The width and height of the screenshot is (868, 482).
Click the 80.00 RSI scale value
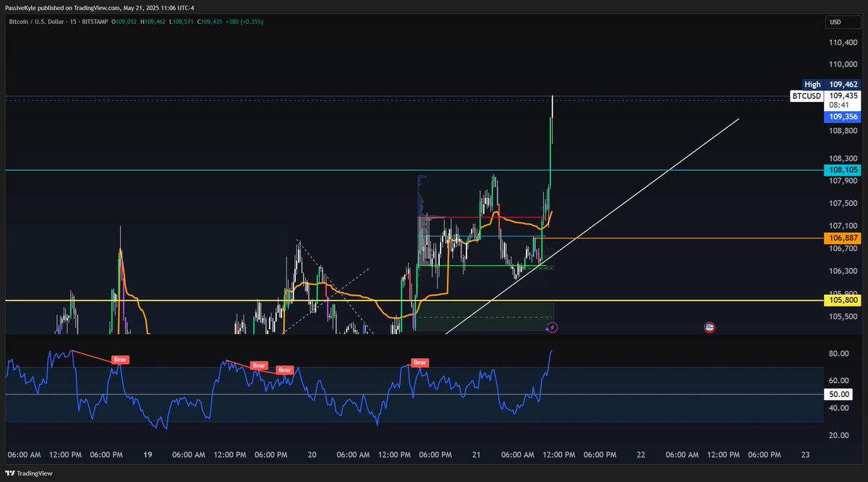tap(839, 353)
